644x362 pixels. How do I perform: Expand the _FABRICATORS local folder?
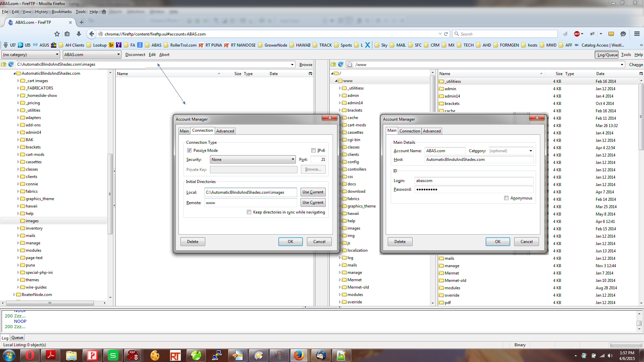(18, 88)
